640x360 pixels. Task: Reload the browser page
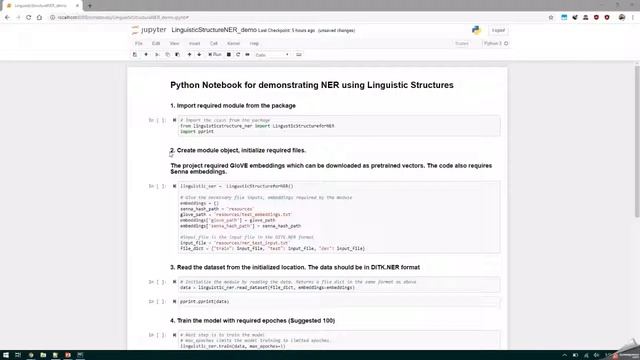(x=29, y=18)
